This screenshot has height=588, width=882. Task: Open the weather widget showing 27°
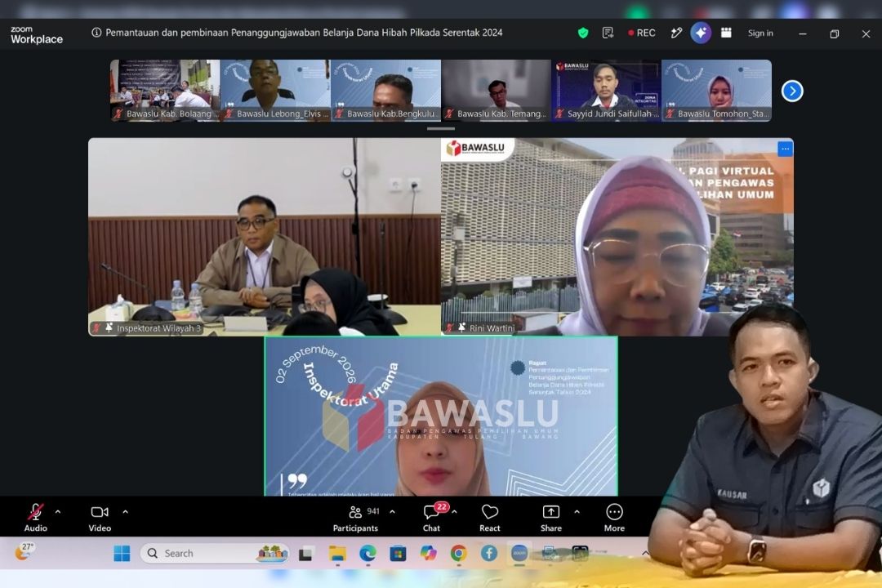(x=24, y=551)
